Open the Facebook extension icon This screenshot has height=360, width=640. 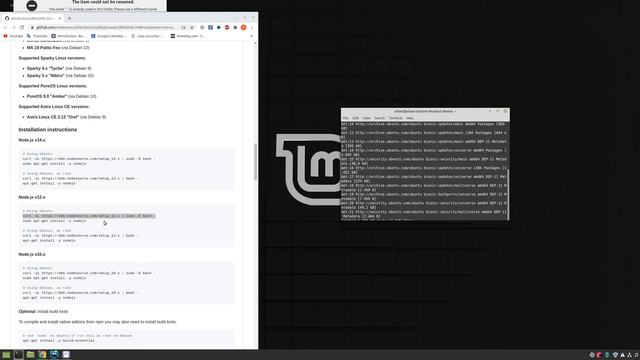coord(210,27)
